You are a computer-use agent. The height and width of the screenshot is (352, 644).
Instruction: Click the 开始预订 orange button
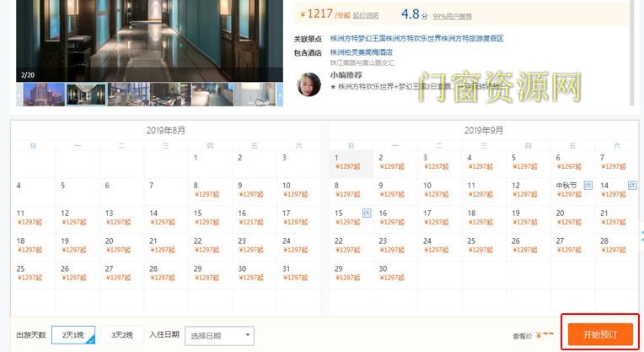(600, 334)
